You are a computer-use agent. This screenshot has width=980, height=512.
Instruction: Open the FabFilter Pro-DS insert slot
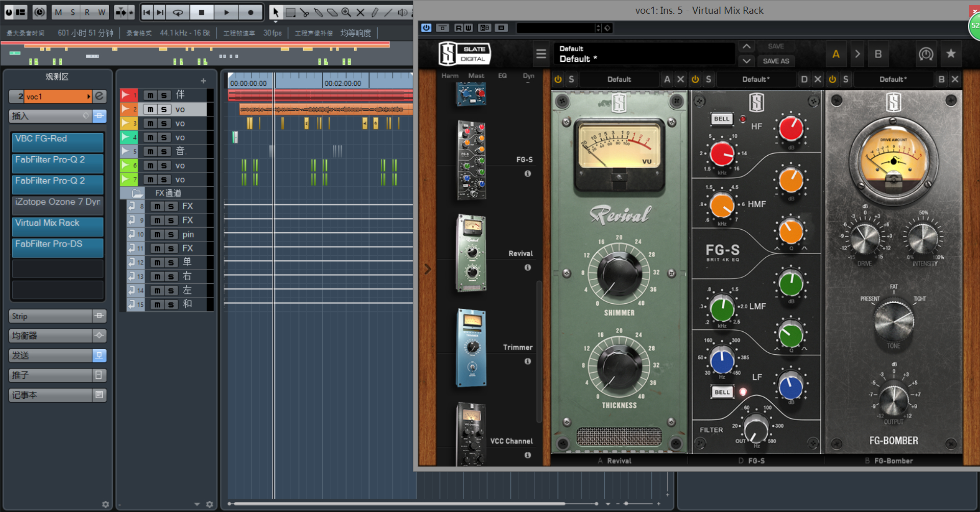coord(58,247)
